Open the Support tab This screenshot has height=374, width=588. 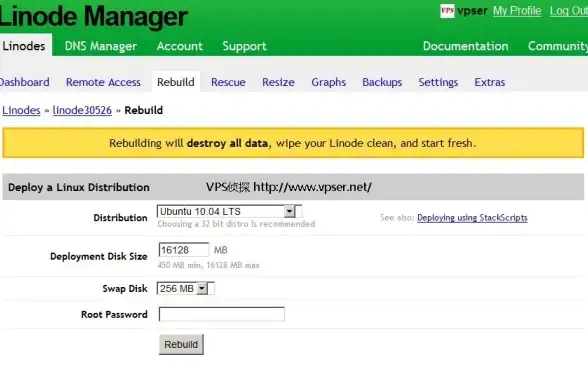(244, 46)
